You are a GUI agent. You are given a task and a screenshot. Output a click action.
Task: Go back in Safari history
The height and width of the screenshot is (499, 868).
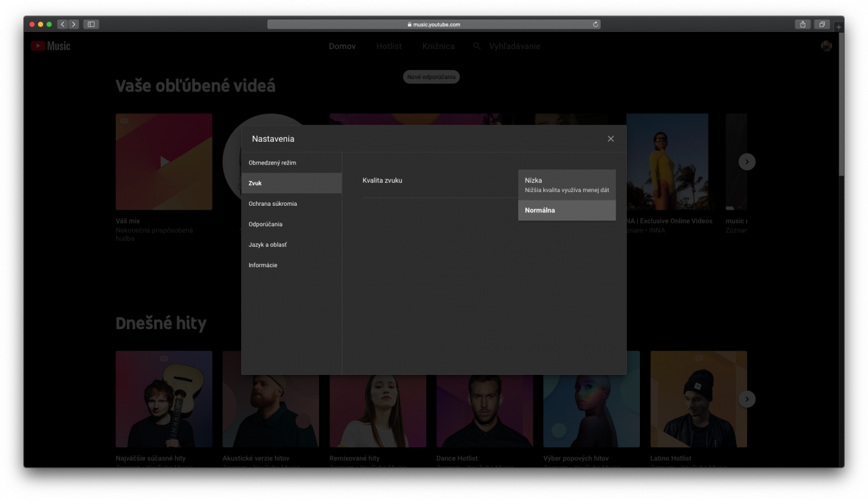63,24
